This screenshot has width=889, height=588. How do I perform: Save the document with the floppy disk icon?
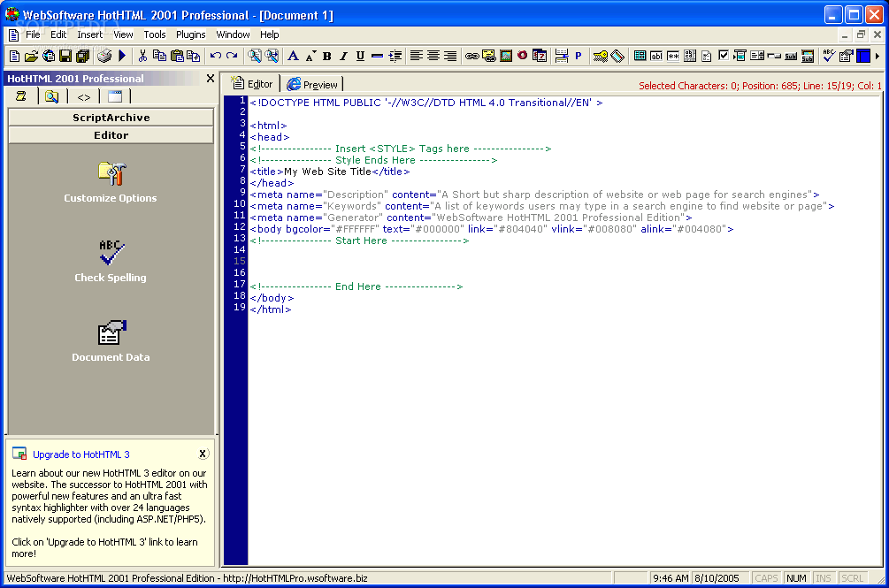[65, 56]
